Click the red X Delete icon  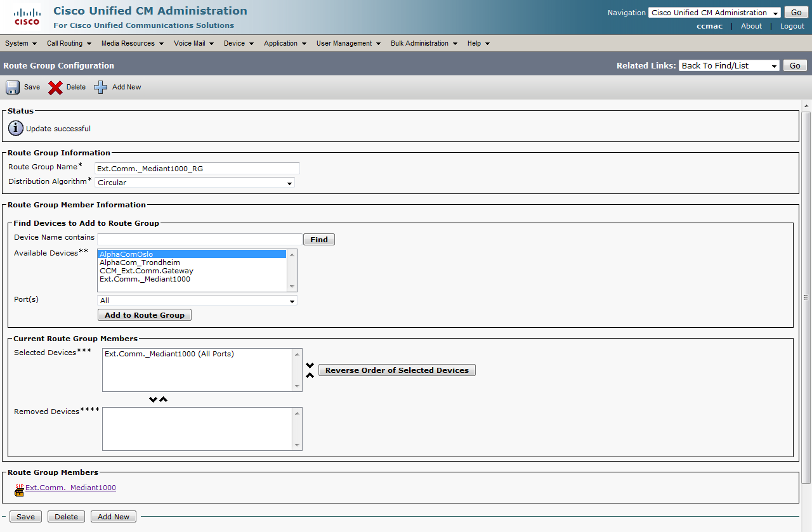56,88
